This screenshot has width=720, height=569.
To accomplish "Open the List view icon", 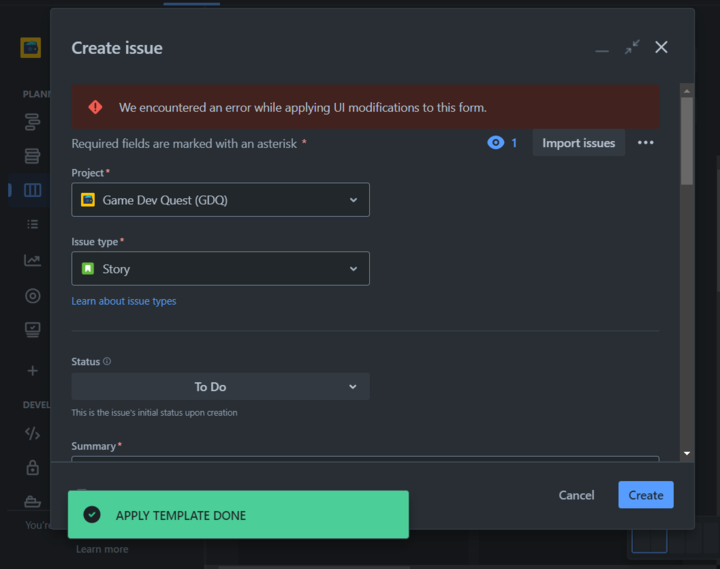I will point(32,225).
